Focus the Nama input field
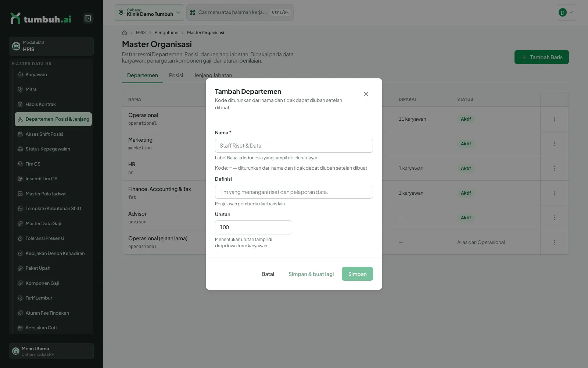The height and width of the screenshot is (368, 588). (x=294, y=146)
